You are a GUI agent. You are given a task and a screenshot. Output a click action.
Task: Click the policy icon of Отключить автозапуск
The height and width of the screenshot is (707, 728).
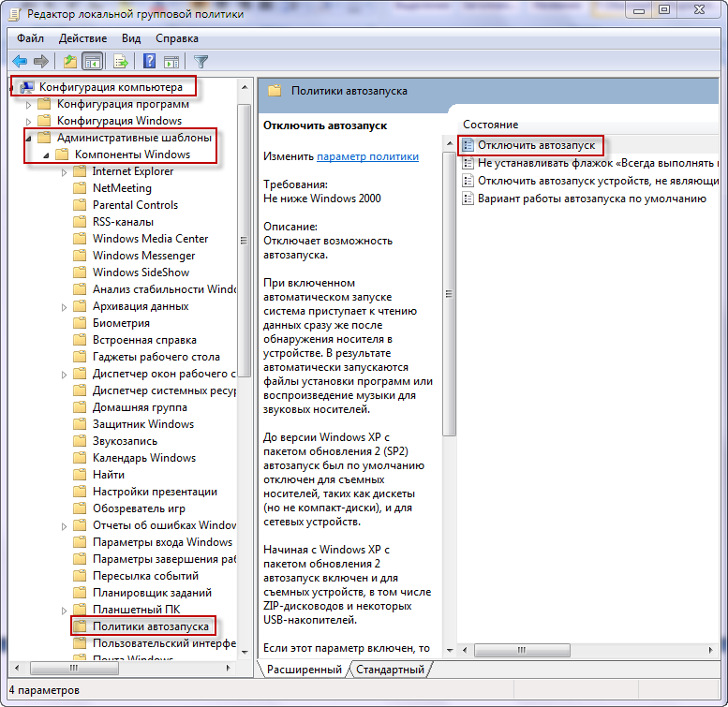pos(468,145)
